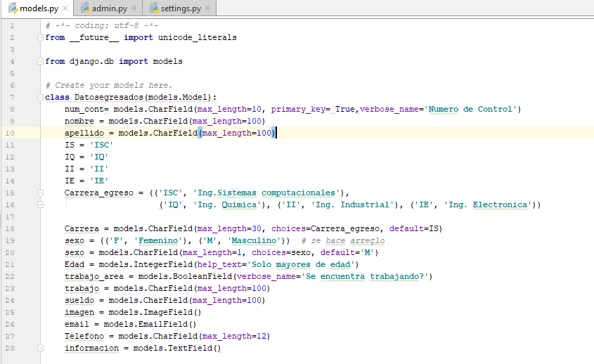Click 'models.TextField()' on line 28

(x=177, y=348)
